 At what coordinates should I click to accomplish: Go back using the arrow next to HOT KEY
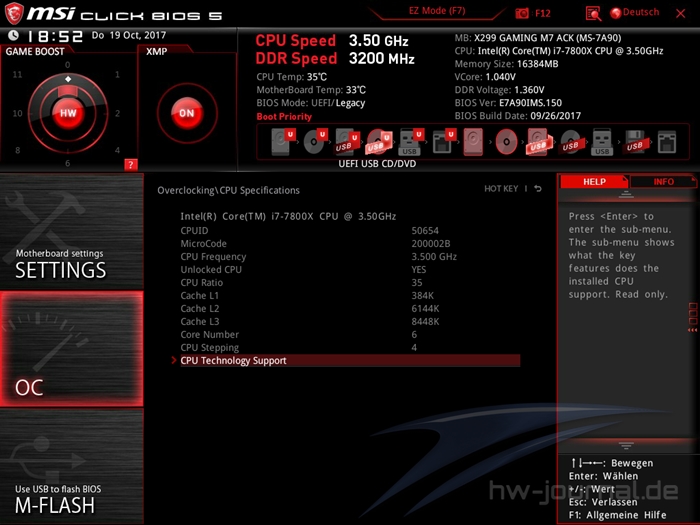point(538,189)
